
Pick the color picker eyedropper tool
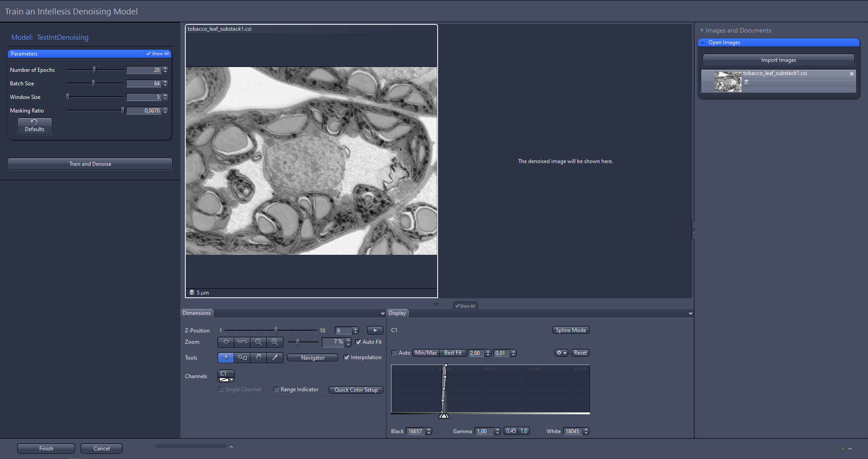tap(274, 357)
